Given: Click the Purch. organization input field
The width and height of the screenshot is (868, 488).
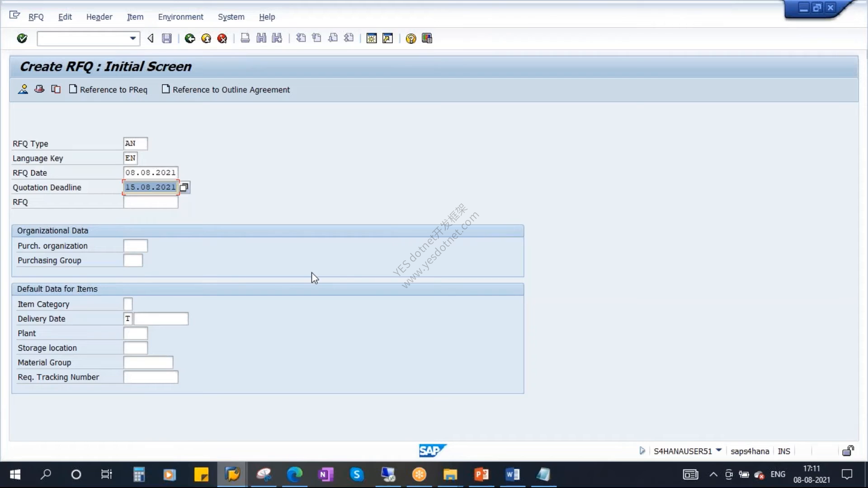Looking at the screenshot, I should point(136,246).
